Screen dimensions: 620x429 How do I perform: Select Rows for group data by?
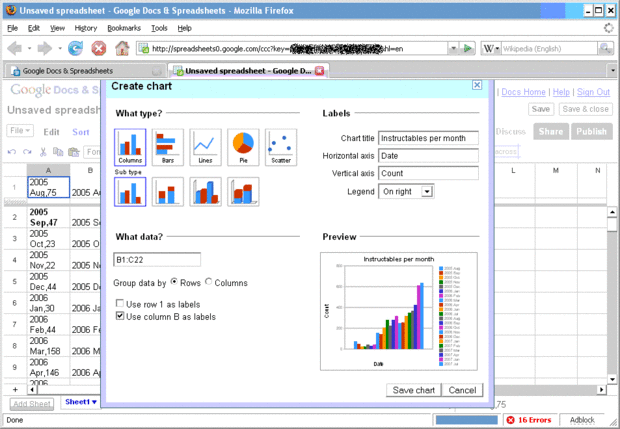174,282
